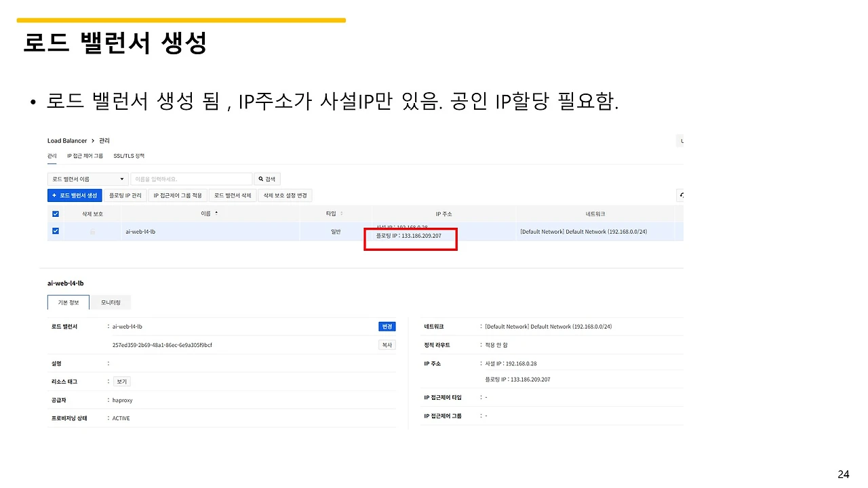Click the detail panel's network value

549,327
